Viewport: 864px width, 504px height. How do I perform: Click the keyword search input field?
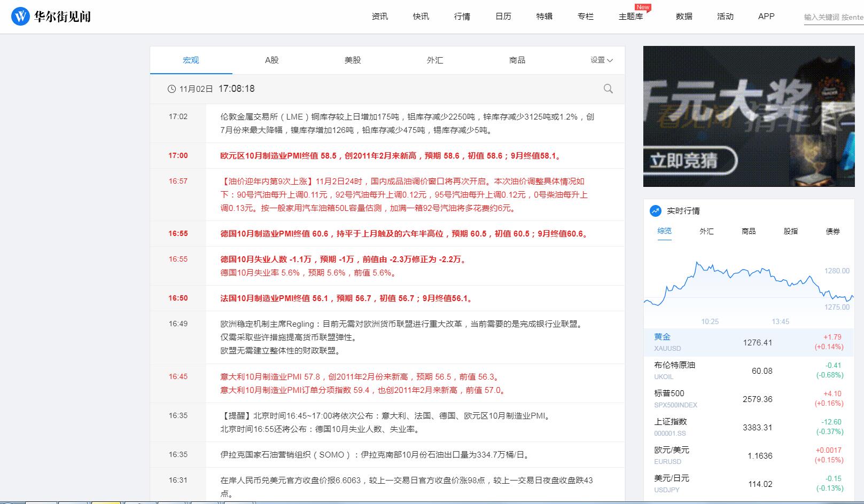(828, 17)
